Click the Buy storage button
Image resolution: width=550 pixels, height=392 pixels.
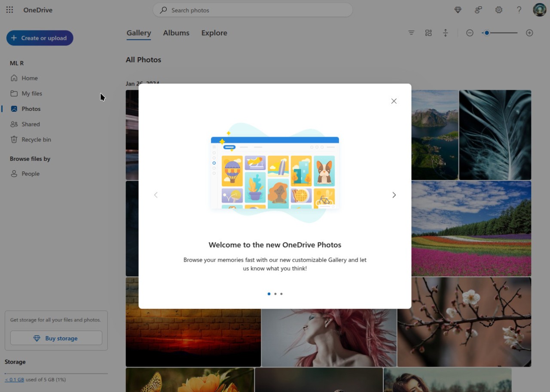point(56,338)
